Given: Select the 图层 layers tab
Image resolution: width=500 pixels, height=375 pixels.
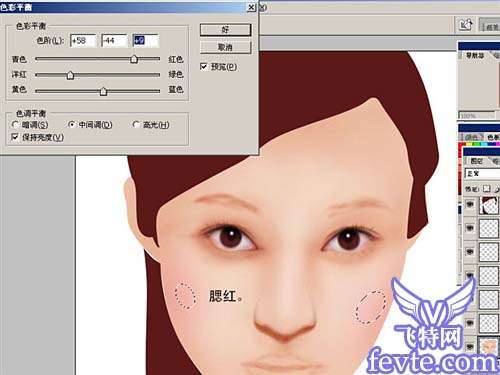Looking at the screenshot, I should [x=477, y=161].
